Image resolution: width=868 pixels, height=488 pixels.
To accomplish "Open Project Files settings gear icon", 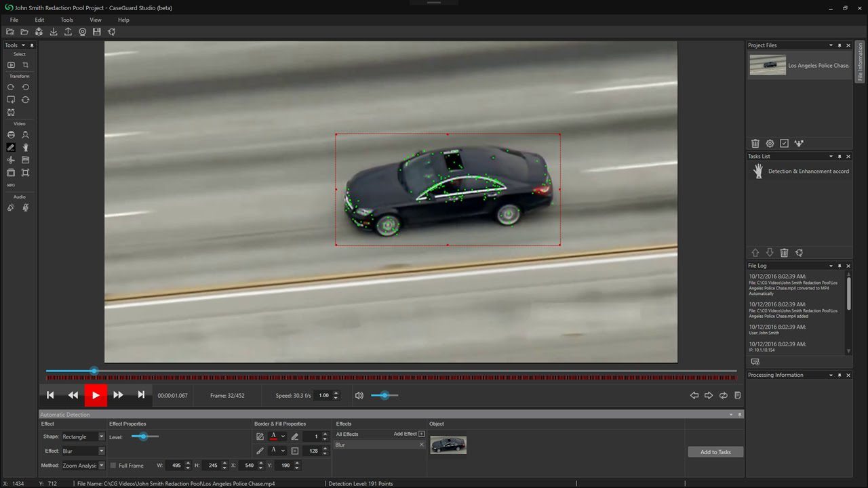I will [x=770, y=143].
